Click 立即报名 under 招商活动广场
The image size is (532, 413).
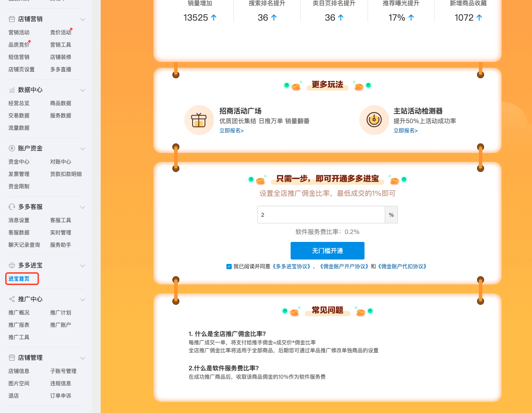coord(231,131)
